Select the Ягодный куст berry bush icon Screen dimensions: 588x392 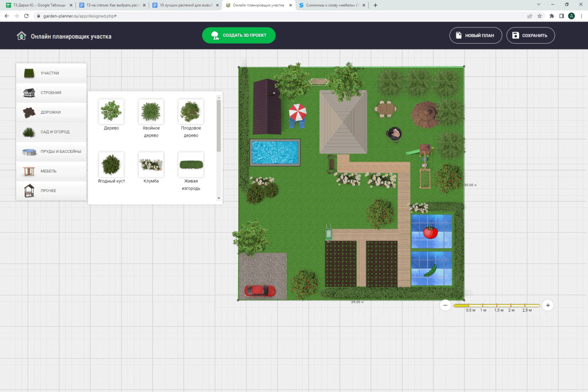111,164
